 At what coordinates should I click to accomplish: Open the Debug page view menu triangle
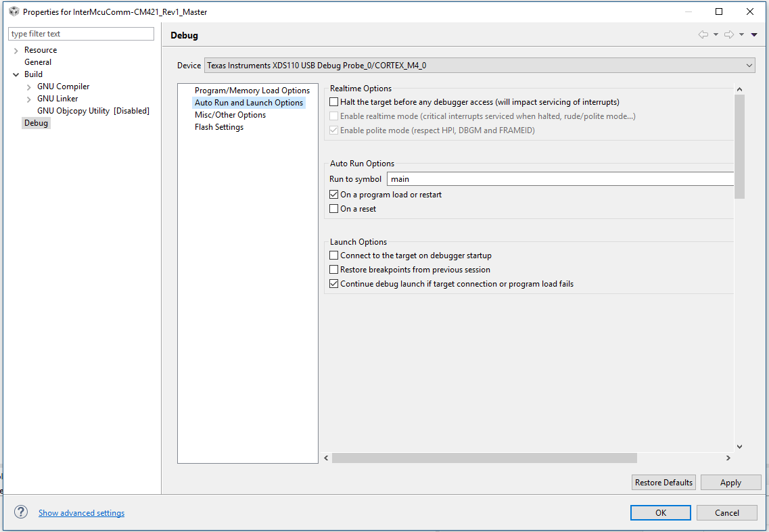tap(754, 34)
